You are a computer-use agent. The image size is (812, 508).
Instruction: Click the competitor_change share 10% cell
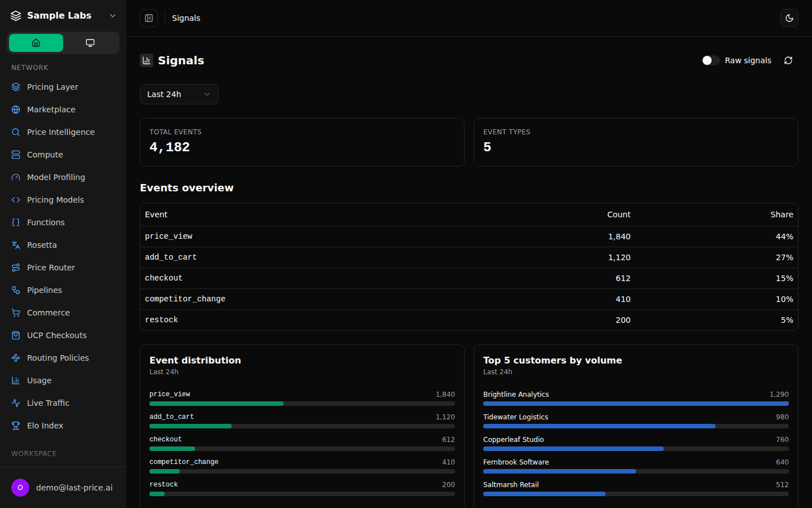pyautogui.click(x=784, y=299)
